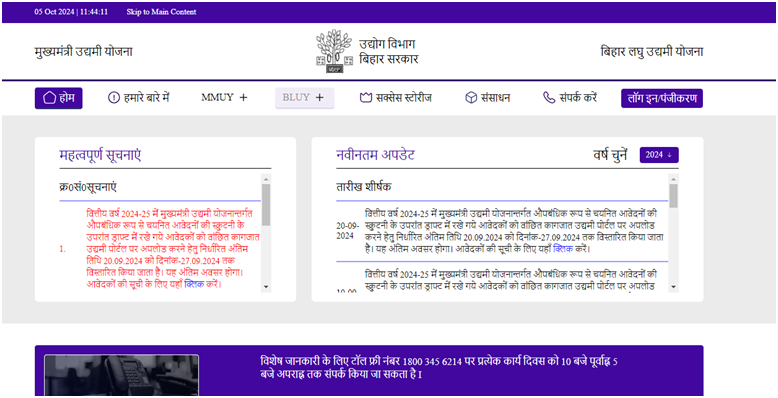Click the icon beside सक्सेस स्टोरीज
Screen dimensions: 778x398
point(366,98)
